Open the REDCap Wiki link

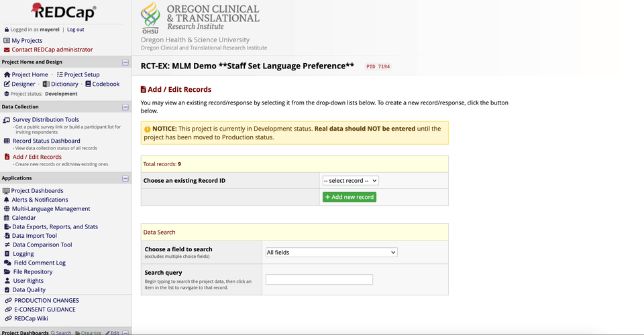[x=32, y=319]
